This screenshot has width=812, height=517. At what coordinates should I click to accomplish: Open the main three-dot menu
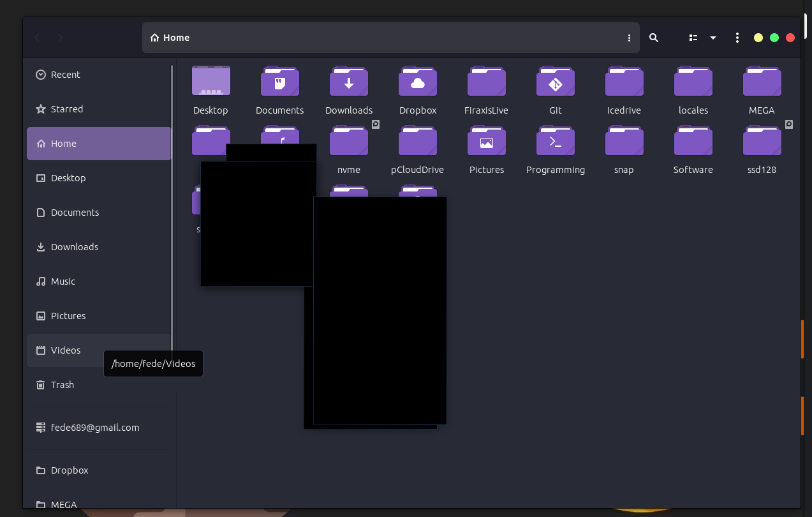(737, 38)
